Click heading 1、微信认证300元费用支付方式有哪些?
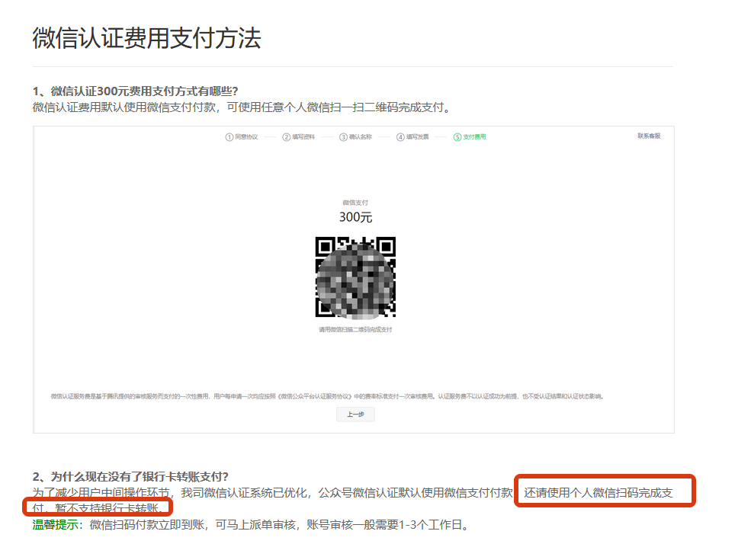Image resolution: width=751 pixels, height=560 pixels. click(135, 91)
